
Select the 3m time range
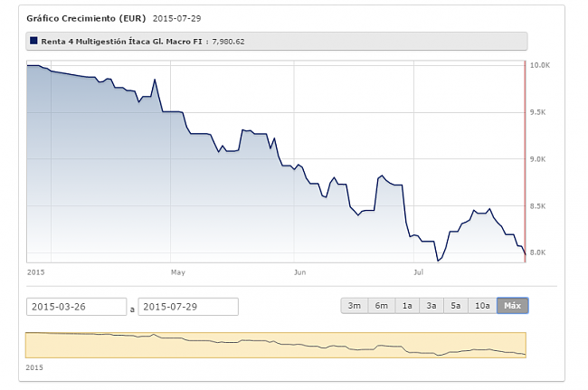pos(354,306)
